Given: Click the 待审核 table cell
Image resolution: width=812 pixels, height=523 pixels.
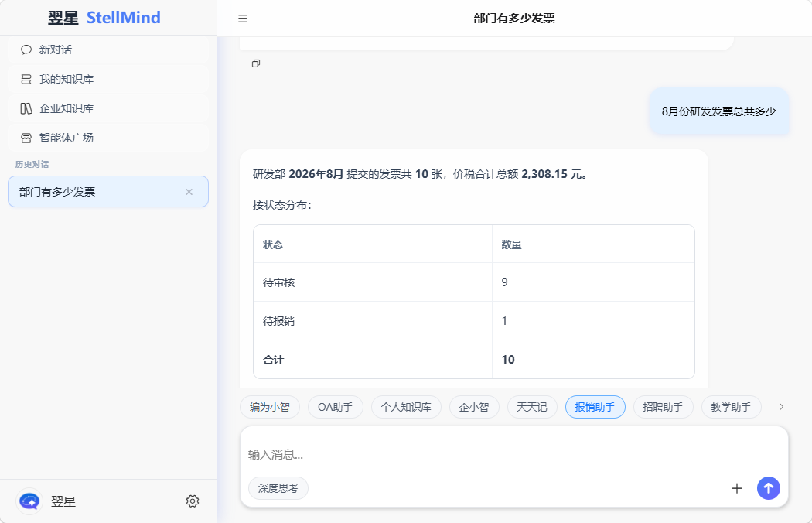Looking at the screenshot, I should 372,282.
